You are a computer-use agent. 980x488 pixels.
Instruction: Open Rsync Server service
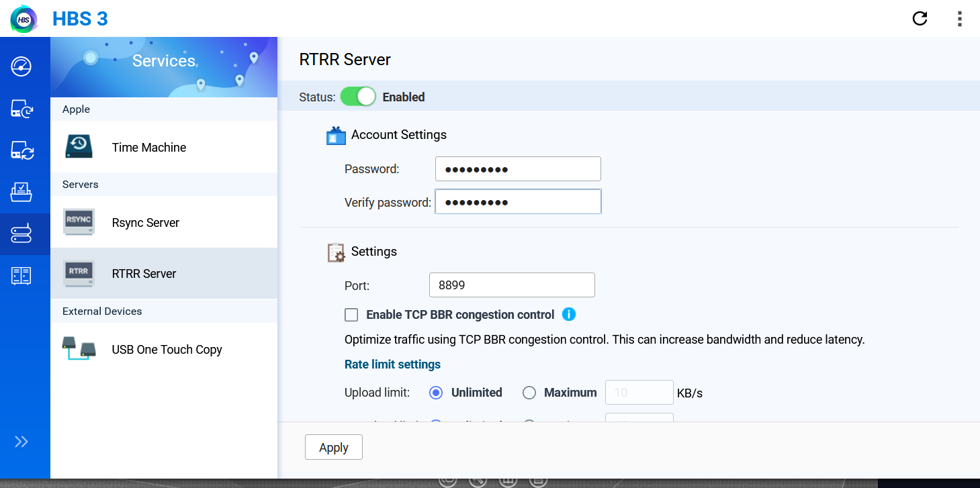tap(164, 222)
